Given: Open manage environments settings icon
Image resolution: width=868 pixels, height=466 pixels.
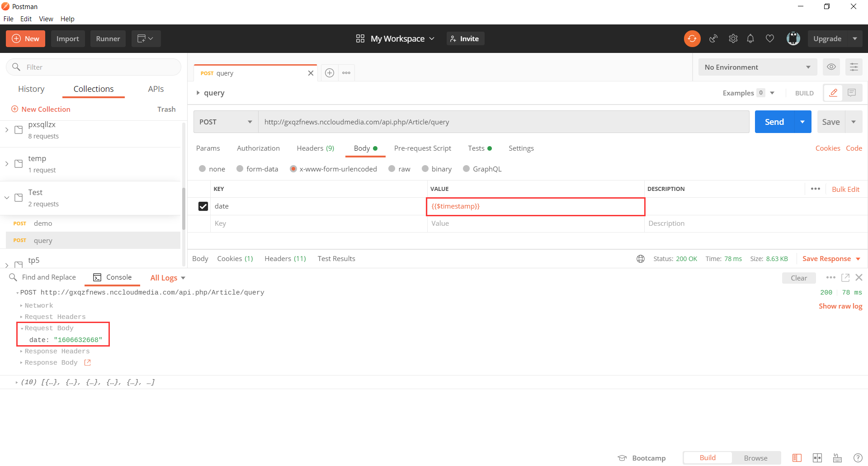Looking at the screenshot, I should click(x=854, y=67).
